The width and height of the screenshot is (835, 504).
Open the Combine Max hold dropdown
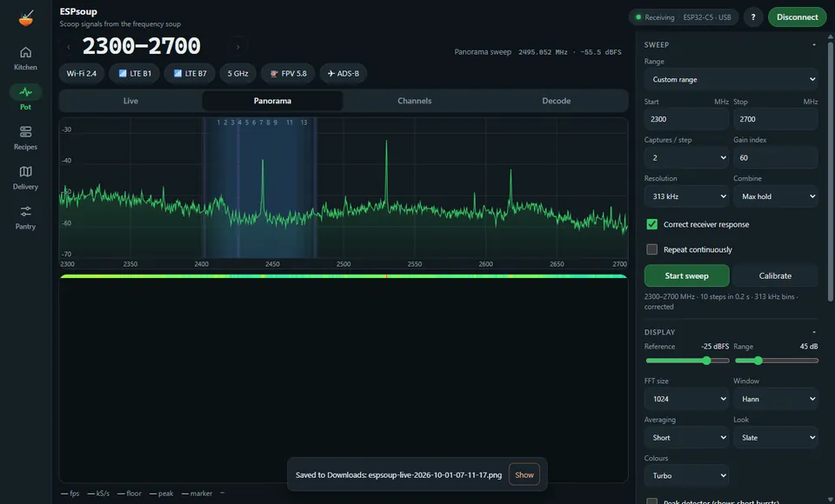pyautogui.click(x=775, y=196)
